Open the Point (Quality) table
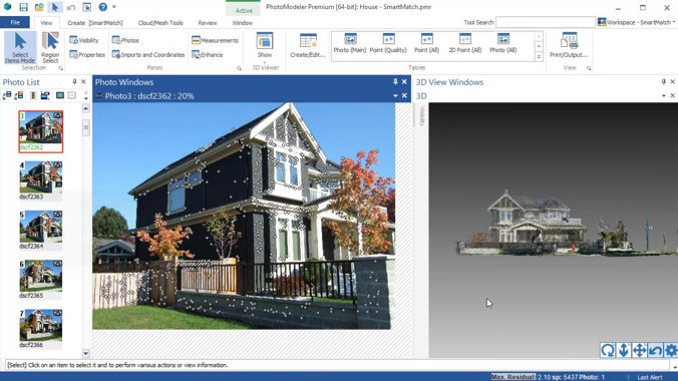The height and width of the screenshot is (381, 678). click(x=388, y=43)
